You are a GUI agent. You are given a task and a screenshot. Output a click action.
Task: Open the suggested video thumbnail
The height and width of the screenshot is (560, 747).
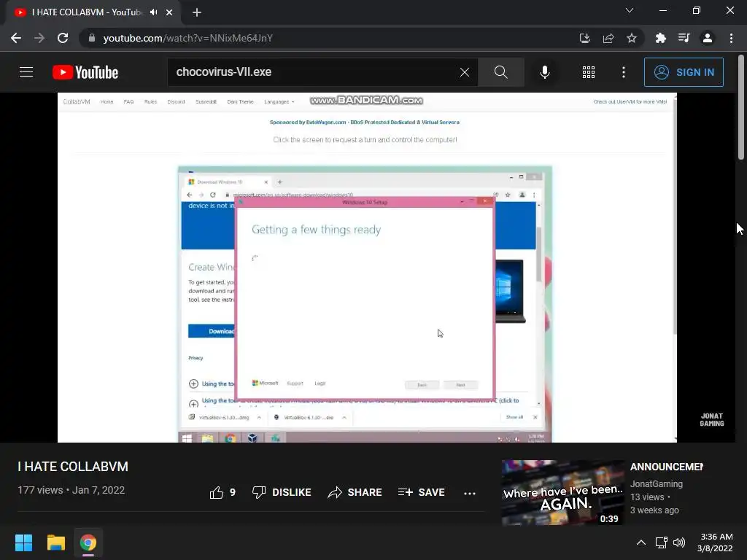[562, 493]
